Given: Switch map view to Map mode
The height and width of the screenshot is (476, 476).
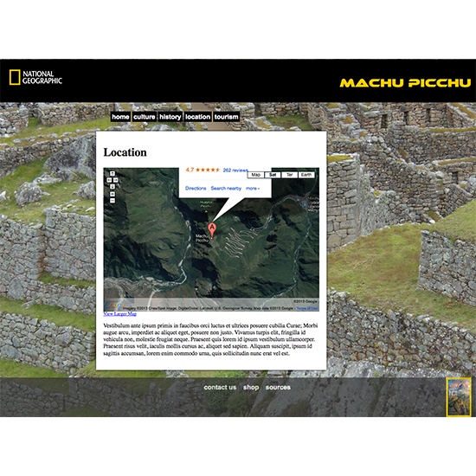Looking at the screenshot, I should pyautogui.click(x=255, y=175).
